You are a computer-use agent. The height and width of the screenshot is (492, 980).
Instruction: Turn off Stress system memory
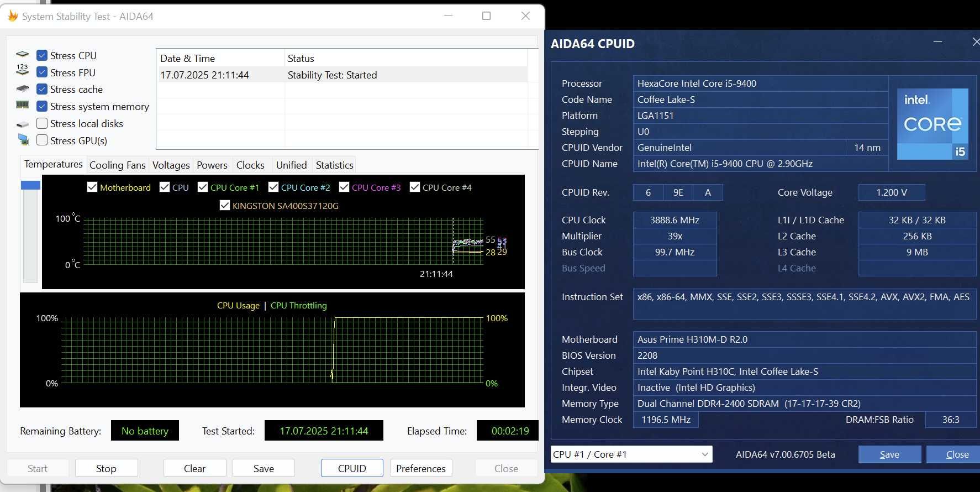pos(42,106)
